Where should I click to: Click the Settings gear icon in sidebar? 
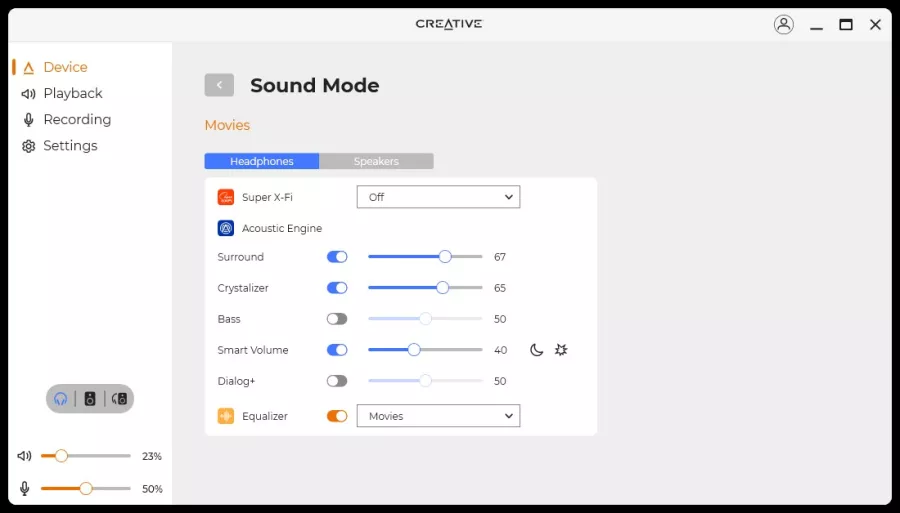(28, 146)
